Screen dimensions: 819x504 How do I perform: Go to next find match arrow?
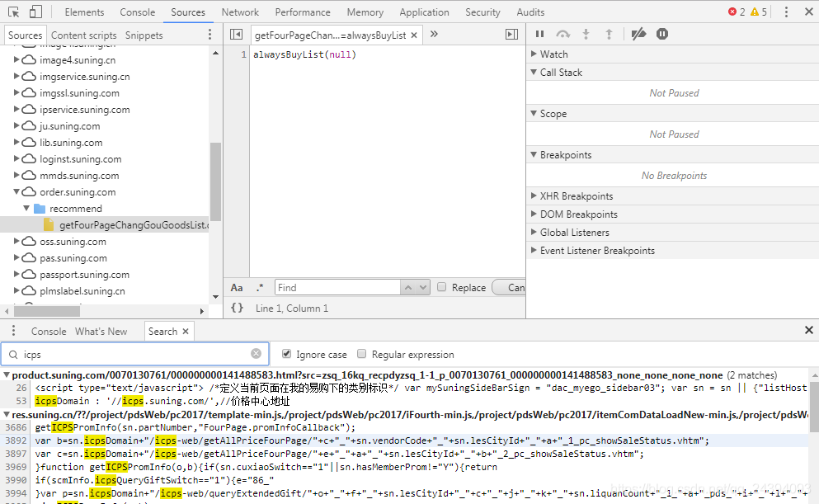[x=423, y=287]
